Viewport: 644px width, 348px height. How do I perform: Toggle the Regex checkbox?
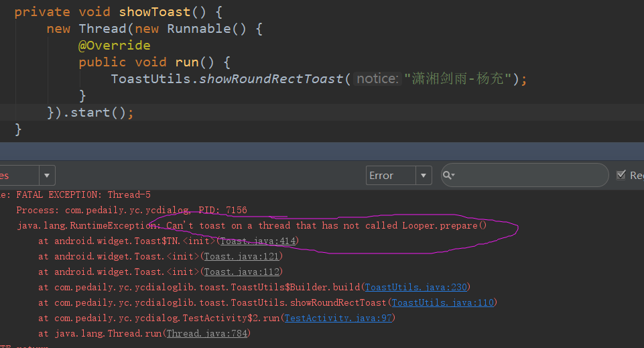point(621,175)
